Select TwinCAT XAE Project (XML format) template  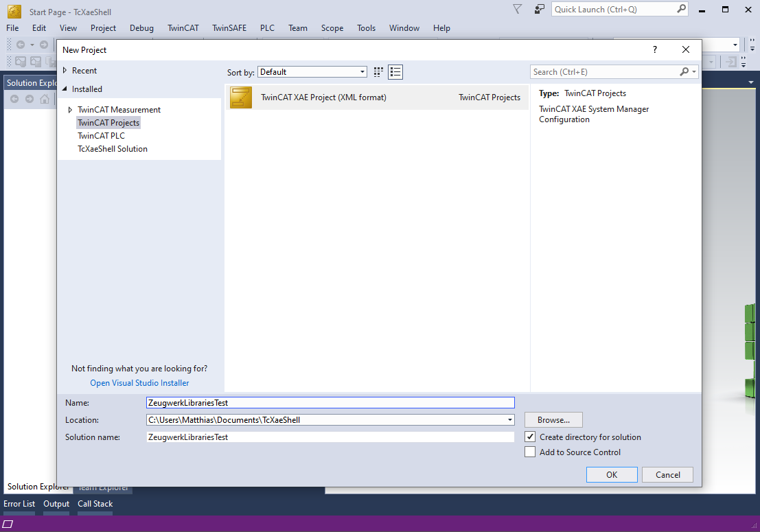[x=377, y=97]
